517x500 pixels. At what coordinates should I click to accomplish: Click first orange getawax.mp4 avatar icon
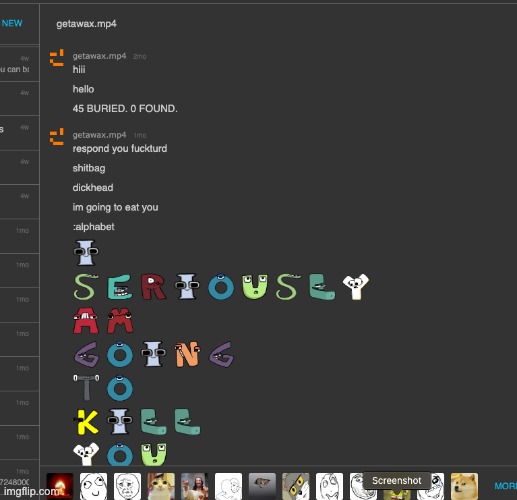pos(57,58)
